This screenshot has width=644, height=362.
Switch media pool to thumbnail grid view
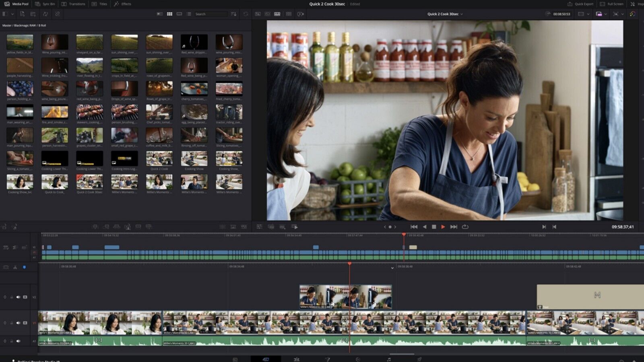[169, 14]
